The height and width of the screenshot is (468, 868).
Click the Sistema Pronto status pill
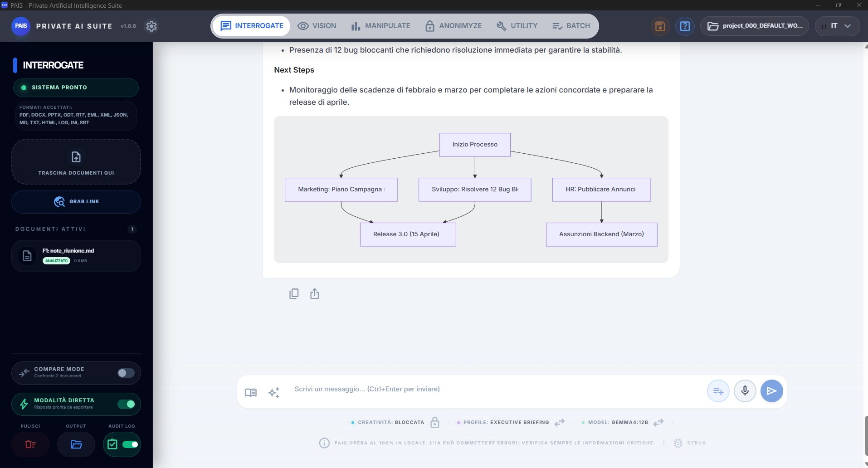[x=76, y=88]
